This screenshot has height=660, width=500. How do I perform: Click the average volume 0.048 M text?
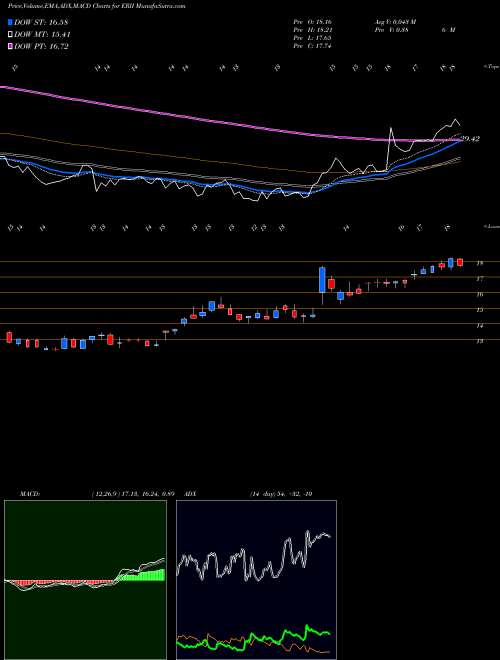click(x=394, y=22)
